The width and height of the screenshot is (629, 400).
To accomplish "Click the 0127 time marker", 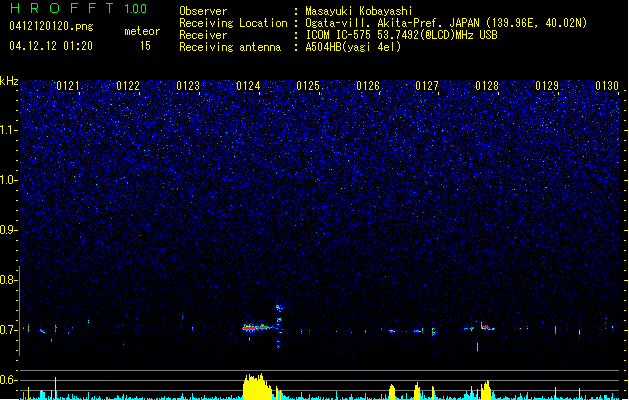I will coord(427,86).
